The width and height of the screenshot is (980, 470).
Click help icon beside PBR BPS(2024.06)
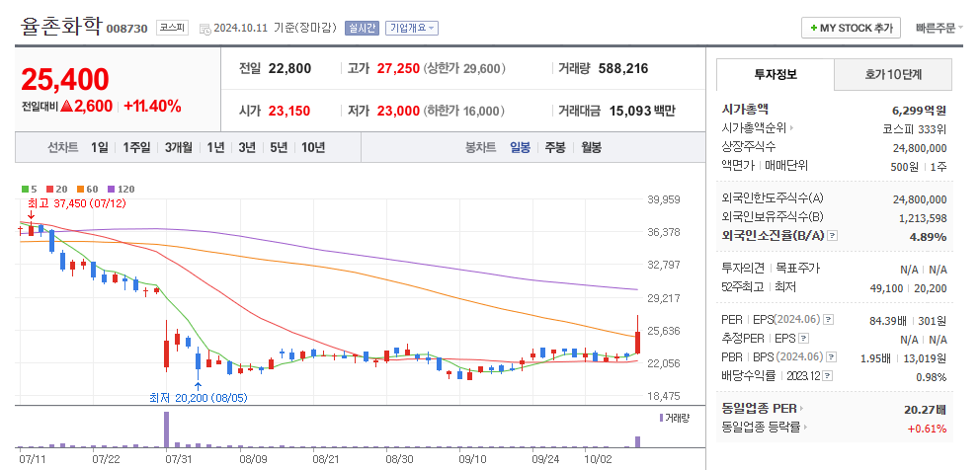tap(831, 357)
